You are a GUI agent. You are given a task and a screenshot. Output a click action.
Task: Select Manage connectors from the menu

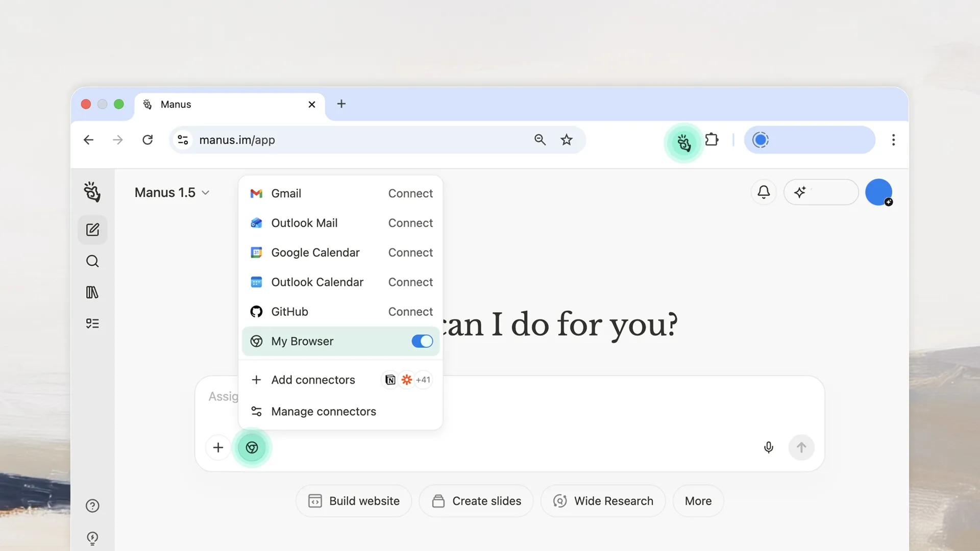click(x=324, y=411)
